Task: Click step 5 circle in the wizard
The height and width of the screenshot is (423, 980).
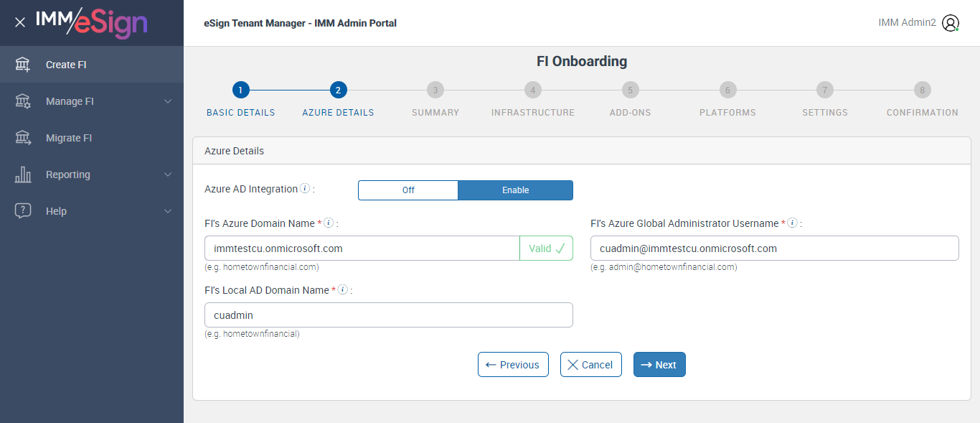Action: click(630, 90)
